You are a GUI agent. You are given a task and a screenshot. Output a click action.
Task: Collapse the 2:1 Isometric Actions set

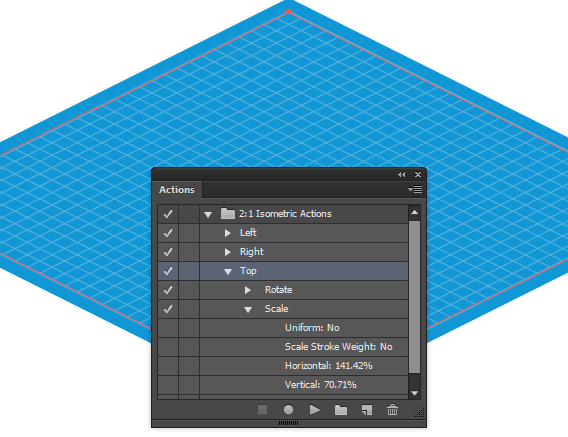tap(208, 215)
